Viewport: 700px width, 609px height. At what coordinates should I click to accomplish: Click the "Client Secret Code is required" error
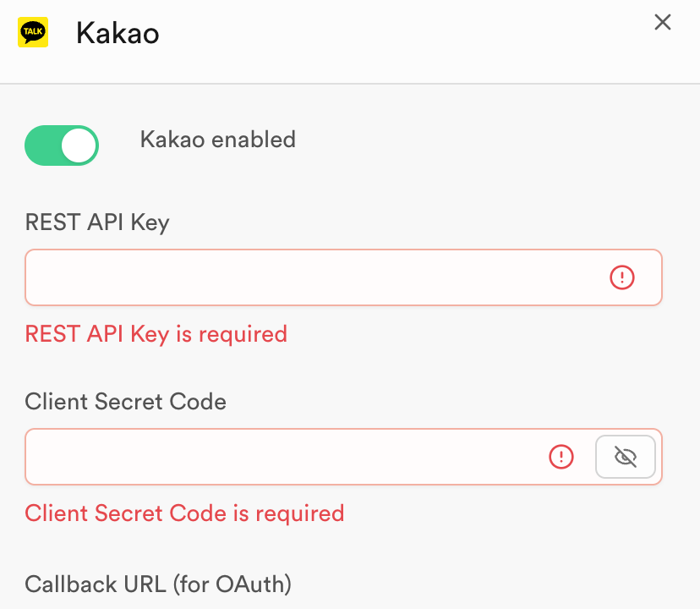pyautogui.click(x=184, y=513)
